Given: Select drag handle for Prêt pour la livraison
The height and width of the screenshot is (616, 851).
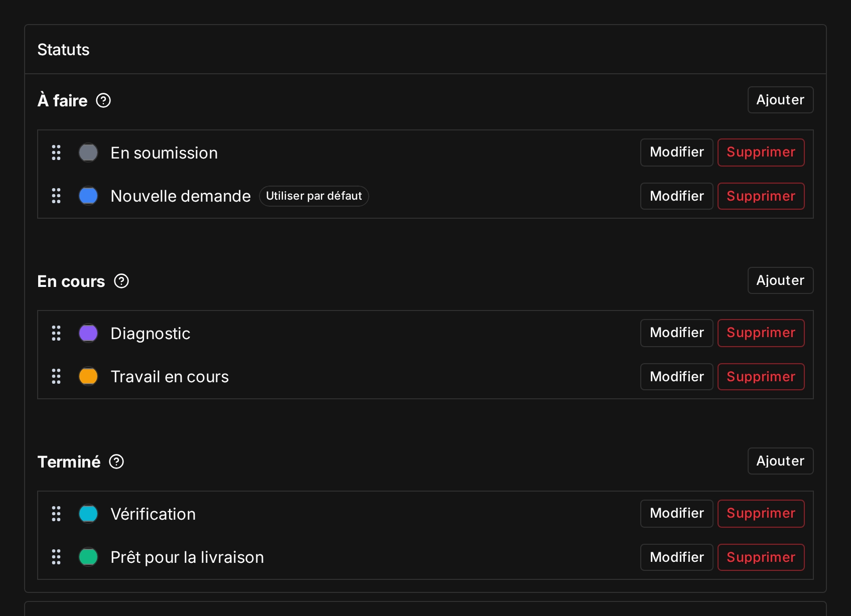Looking at the screenshot, I should click(x=56, y=557).
